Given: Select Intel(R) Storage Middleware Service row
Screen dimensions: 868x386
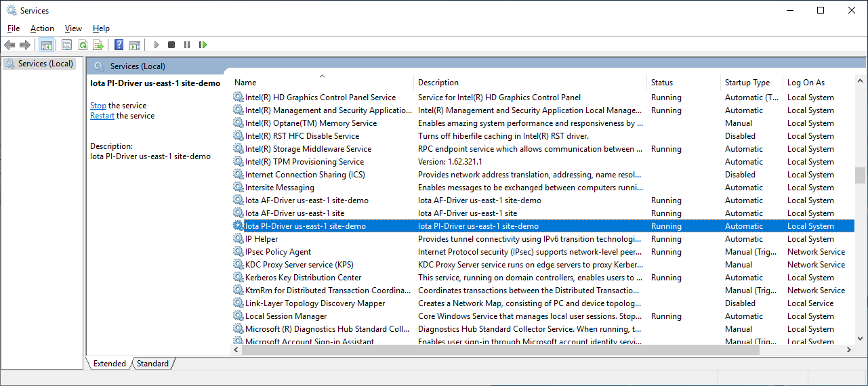Looking at the screenshot, I should click(x=543, y=149).
